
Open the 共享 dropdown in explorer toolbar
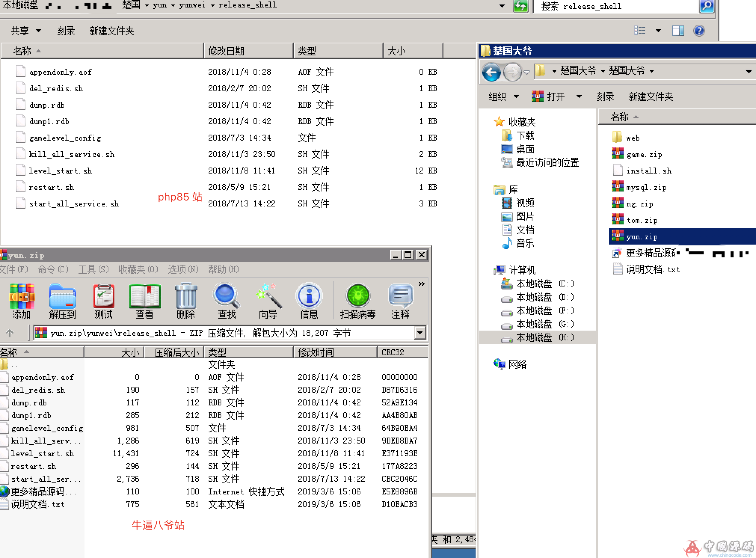(26, 31)
